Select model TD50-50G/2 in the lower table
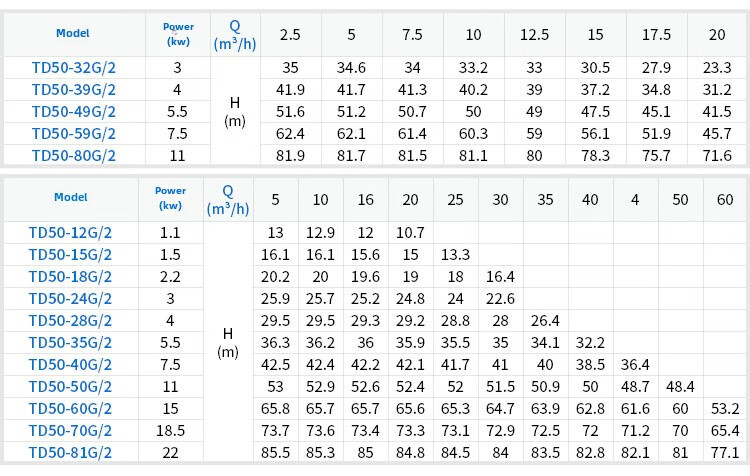750x476 pixels. pos(70,386)
